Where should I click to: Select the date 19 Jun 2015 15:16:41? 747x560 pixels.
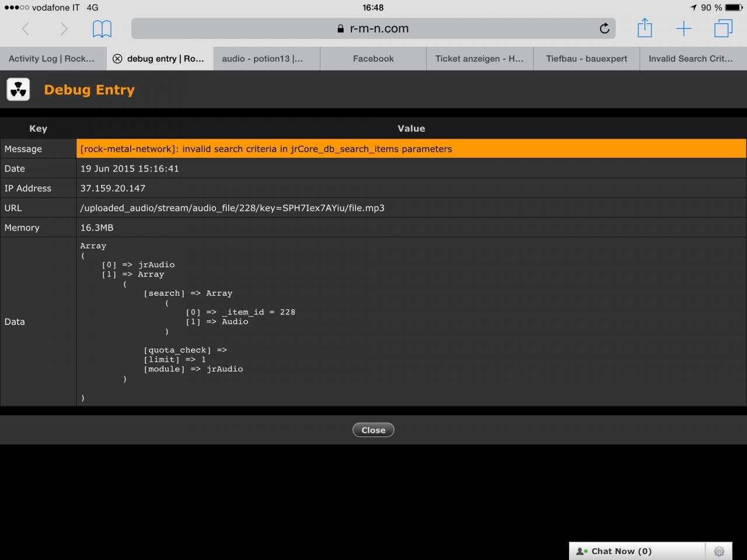click(130, 169)
